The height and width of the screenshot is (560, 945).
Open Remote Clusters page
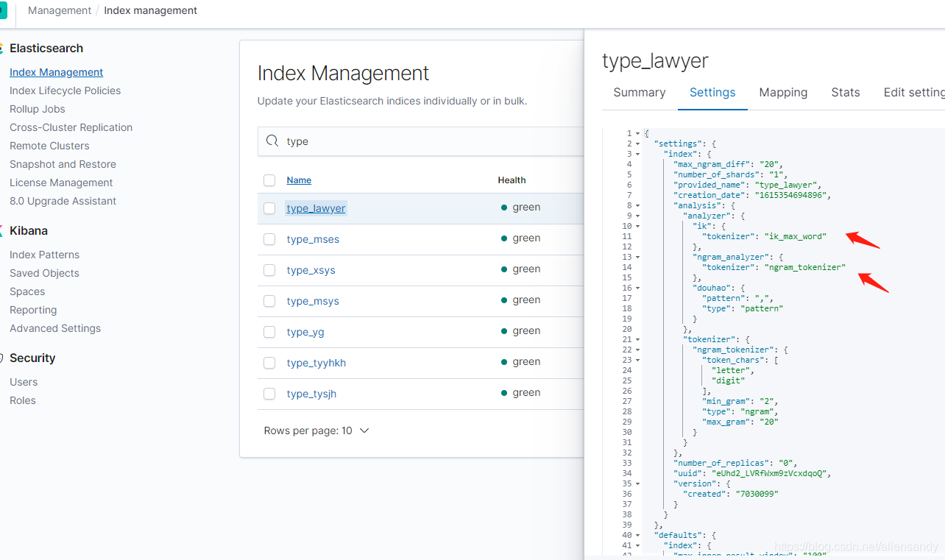[x=49, y=146]
